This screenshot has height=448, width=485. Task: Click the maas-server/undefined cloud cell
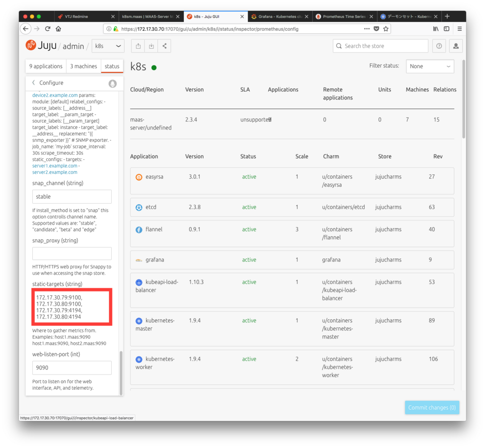pos(151,124)
